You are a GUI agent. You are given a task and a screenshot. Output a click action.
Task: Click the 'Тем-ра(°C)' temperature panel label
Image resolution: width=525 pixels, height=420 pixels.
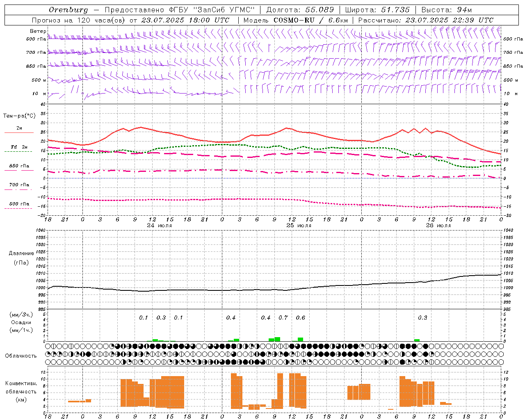pyautogui.click(x=19, y=116)
